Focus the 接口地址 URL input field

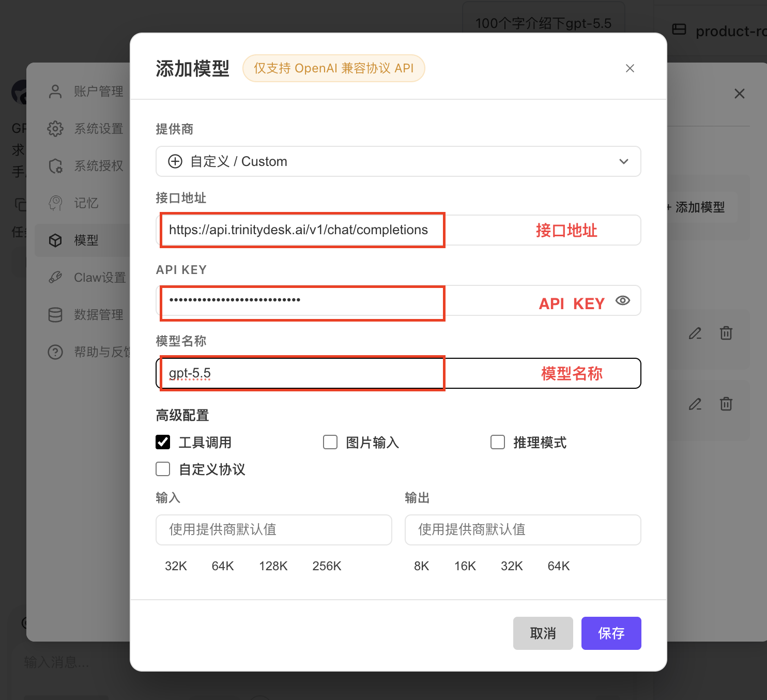(398, 230)
